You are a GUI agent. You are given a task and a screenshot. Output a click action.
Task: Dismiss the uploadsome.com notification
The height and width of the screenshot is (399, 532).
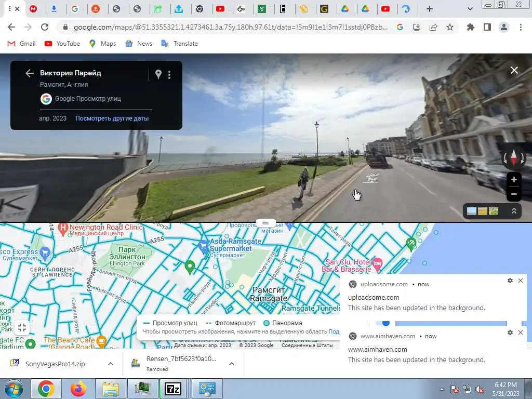pyautogui.click(x=521, y=281)
